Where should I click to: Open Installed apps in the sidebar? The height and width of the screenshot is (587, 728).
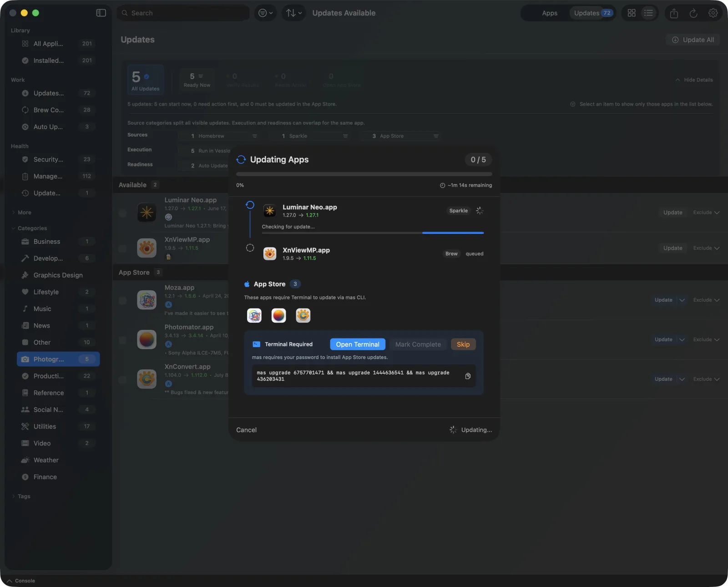(x=58, y=61)
